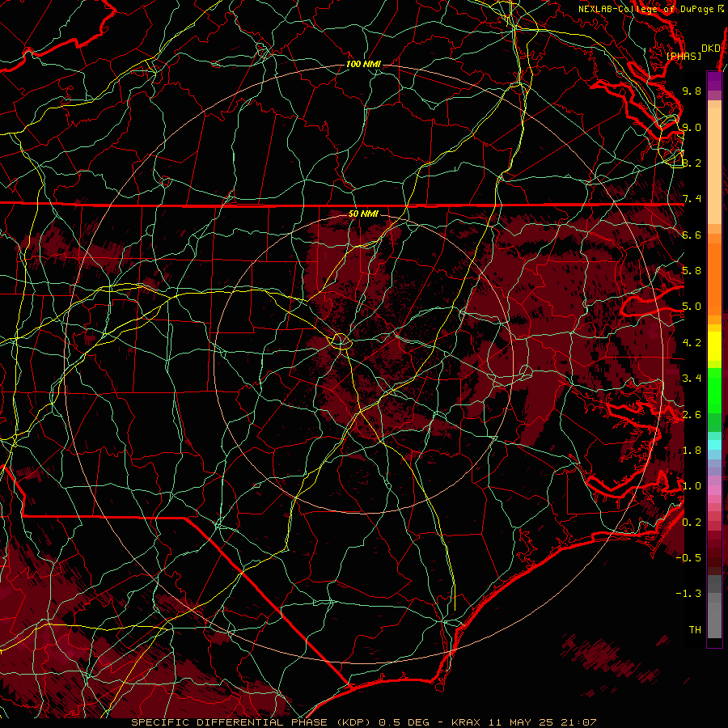
Task: Click the 8.2 value on the color scale
Action: (692, 163)
